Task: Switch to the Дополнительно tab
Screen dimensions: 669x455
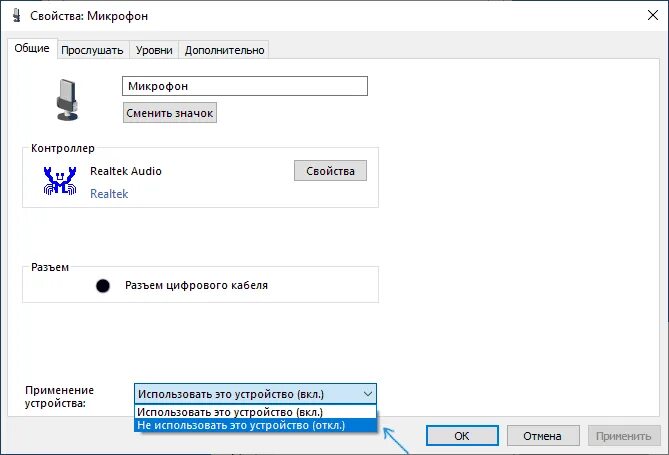Action: point(224,50)
